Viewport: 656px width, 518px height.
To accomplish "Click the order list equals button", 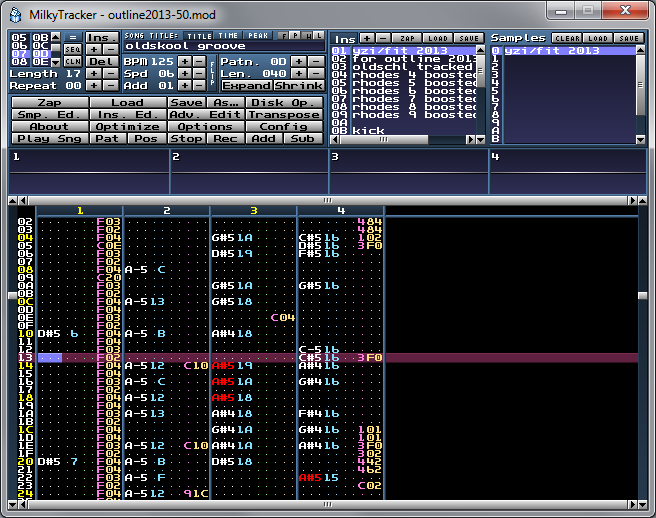I will point(73,37).
